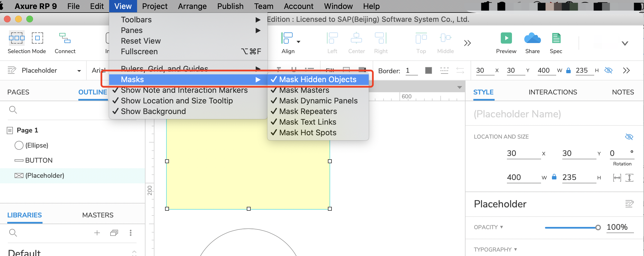Open the Arrange menu
The height and width of the screenshot is (256, 644).
pos(192,6)
